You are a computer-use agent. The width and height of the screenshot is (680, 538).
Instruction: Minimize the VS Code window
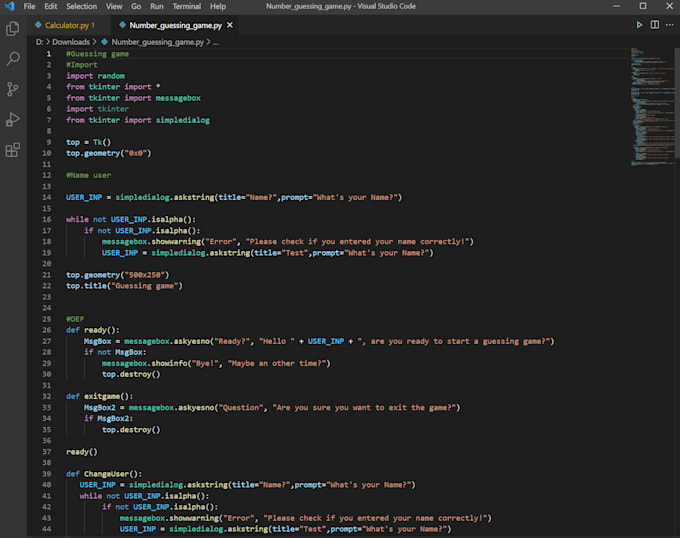click(x=616, y=6)
